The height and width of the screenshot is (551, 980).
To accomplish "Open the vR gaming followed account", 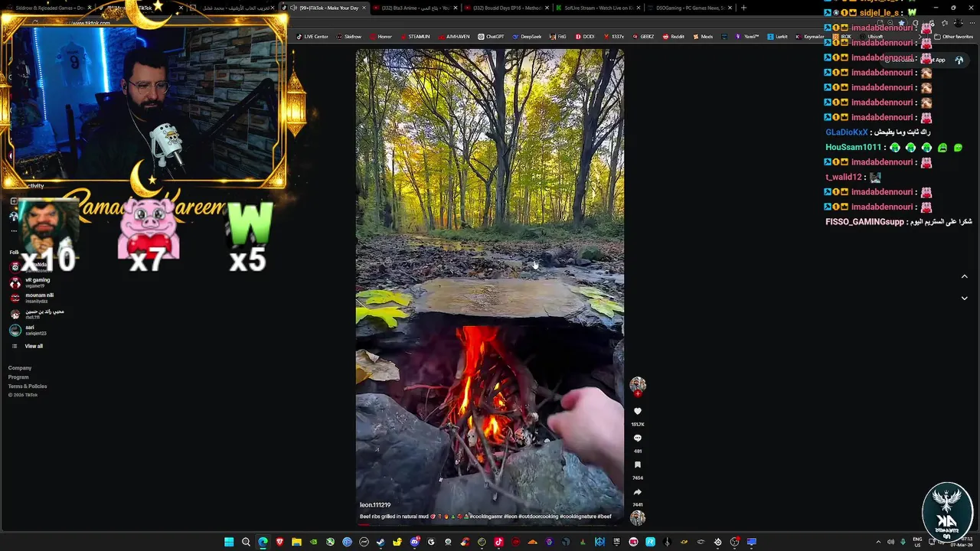I will (x=31, y=282).
